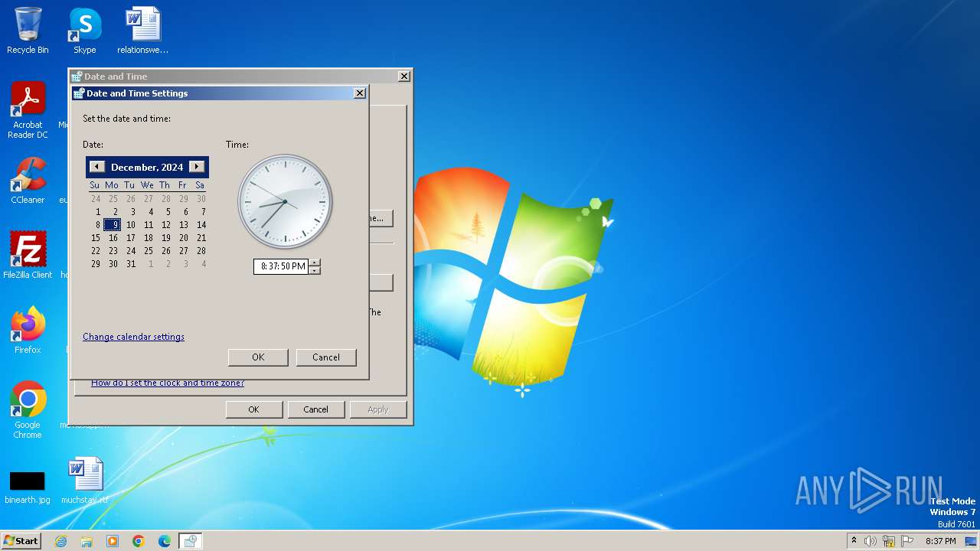Image resolution: width=980 pixels, height=551 pixels.
Task: Launch Google Chrome desktop shortcut
Action: click(28, 409)
